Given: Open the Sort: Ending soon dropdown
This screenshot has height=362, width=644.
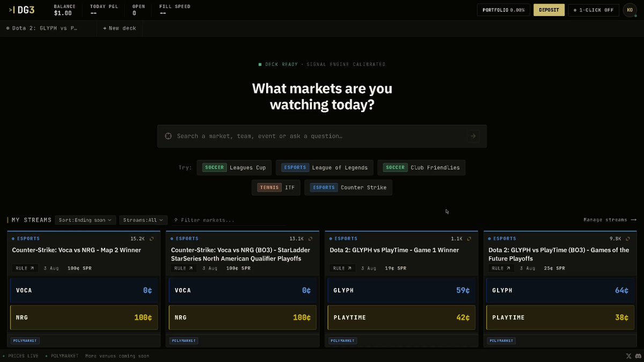Looking at the screenshot, I should coord(85,220).
